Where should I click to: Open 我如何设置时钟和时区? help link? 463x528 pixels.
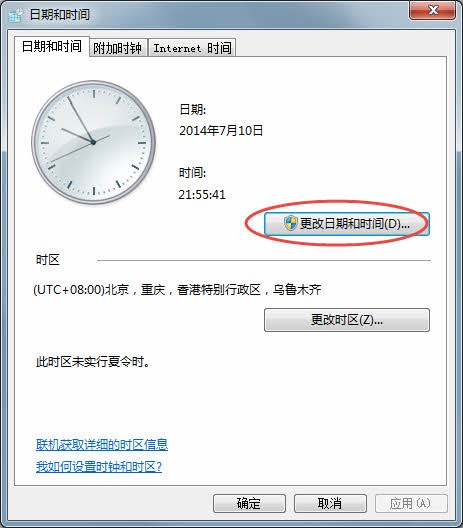pos(99,467)
